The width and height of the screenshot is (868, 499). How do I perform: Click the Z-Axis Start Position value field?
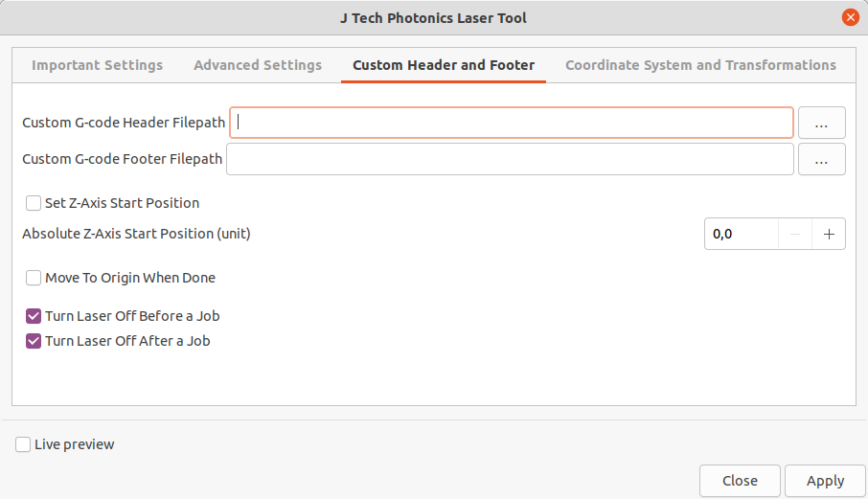(x=742, y=234)
